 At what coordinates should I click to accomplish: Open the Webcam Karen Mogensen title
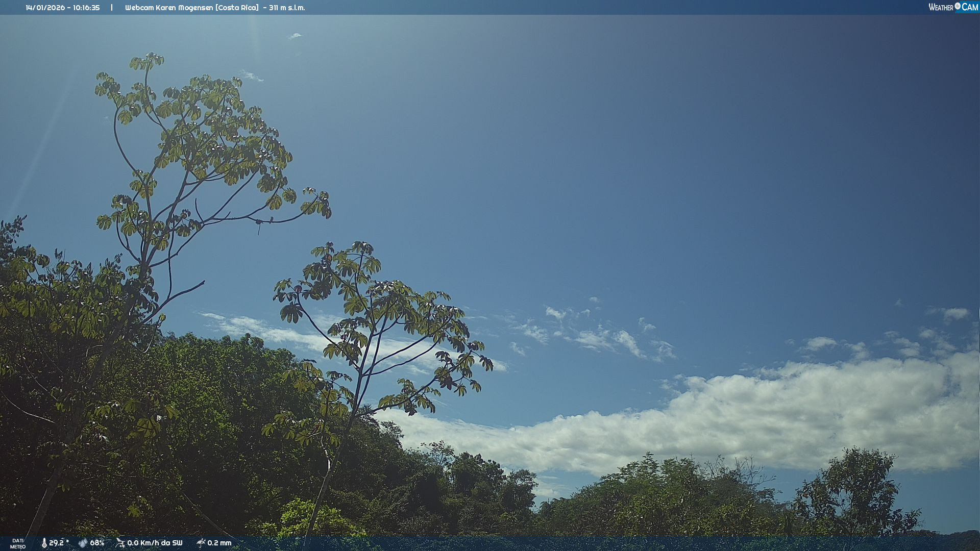(169, 8)
